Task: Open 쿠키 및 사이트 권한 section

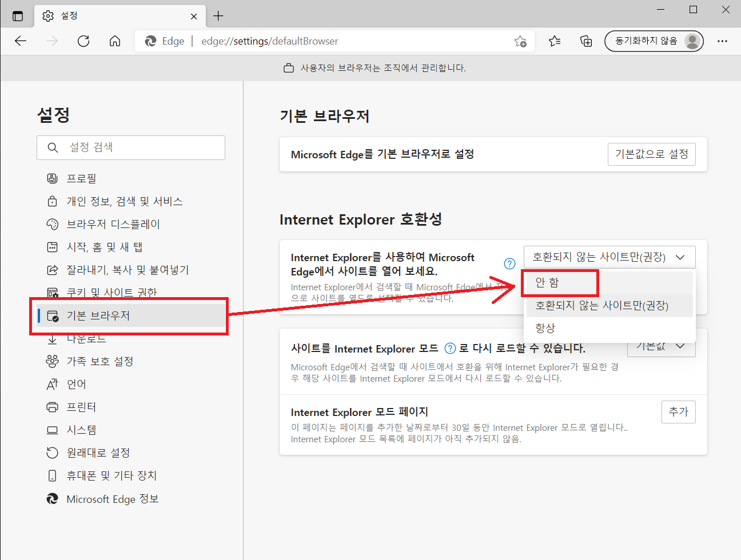Action: point(131,292)
